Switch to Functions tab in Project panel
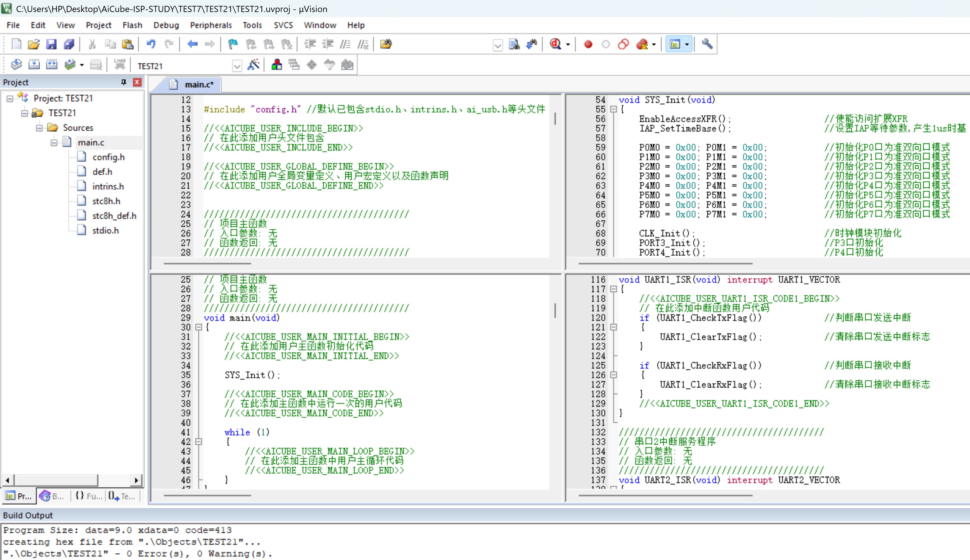 coord(88,496)
